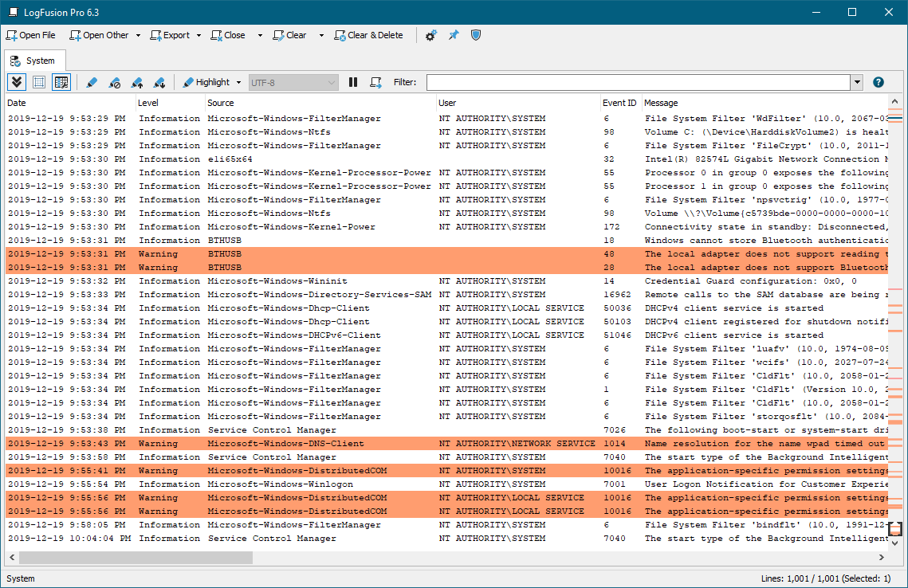
Task: Expand the Filter history dropdown
Action: 857,82
